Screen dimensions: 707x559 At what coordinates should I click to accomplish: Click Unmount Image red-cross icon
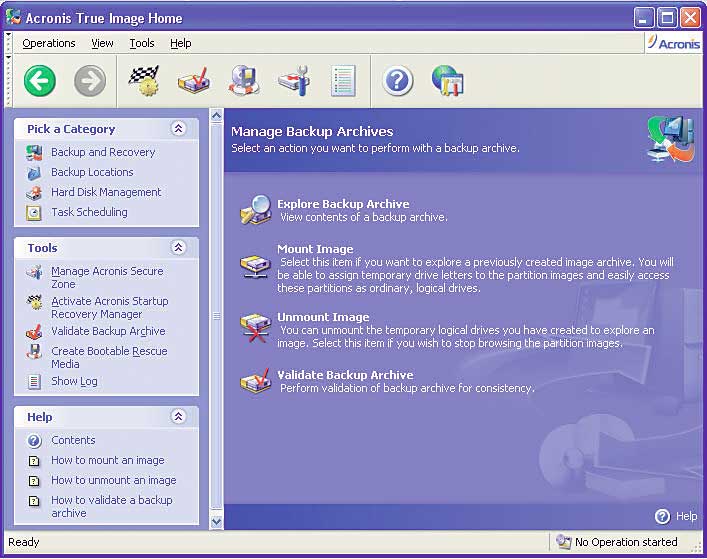click(x=255, y=328)
